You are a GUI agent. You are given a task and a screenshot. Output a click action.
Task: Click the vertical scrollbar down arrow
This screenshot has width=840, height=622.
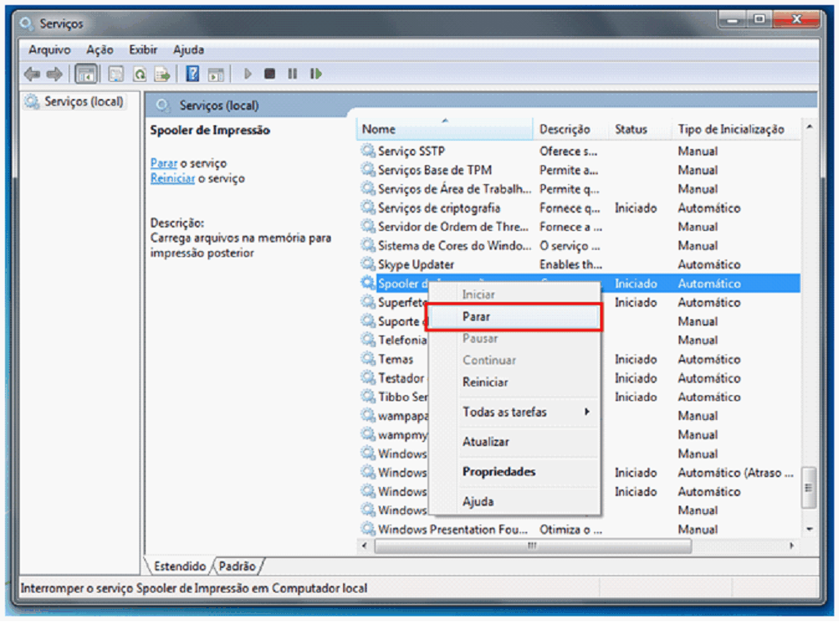tap(809, 530)
